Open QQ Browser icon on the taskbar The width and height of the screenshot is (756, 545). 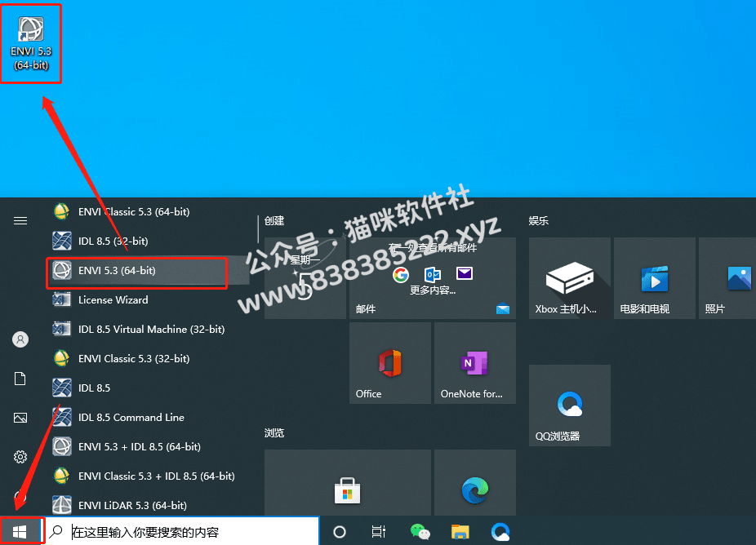(500, 531)
